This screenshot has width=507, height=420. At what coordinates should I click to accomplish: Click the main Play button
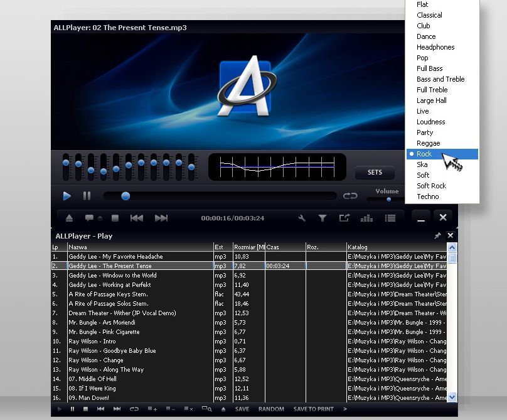pyautogui.click(x=67, y=196)
